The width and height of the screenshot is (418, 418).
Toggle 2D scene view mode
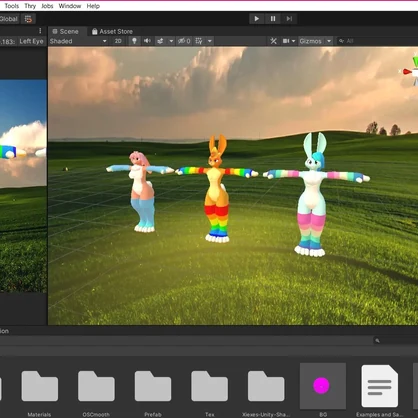click(x=118, y=41)
